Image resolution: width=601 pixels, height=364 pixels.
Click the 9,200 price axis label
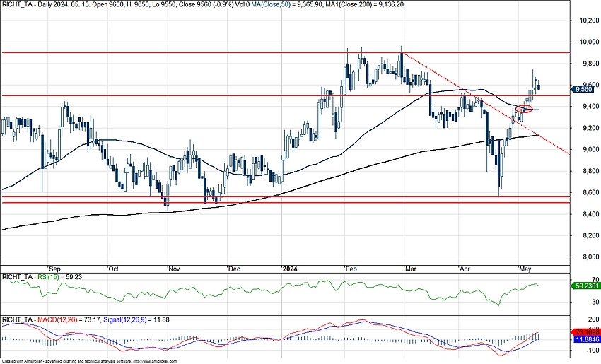590,128
